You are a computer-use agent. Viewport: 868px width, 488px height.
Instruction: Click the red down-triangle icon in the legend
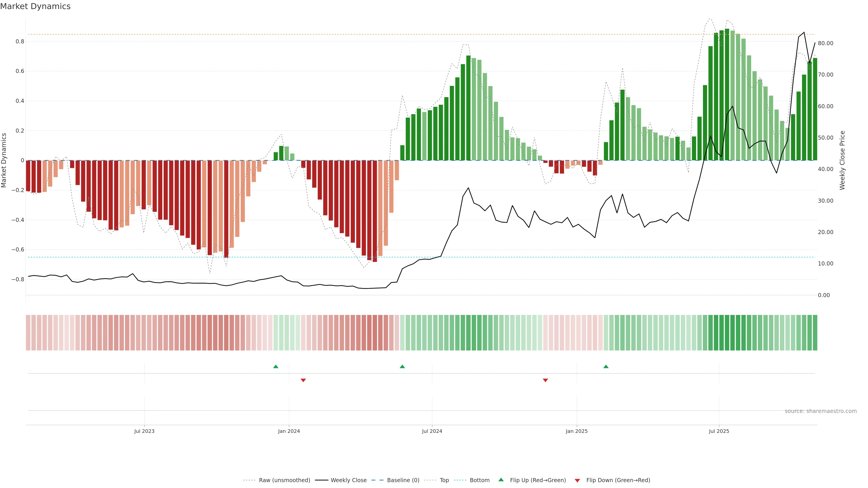[x=577, y=481]
